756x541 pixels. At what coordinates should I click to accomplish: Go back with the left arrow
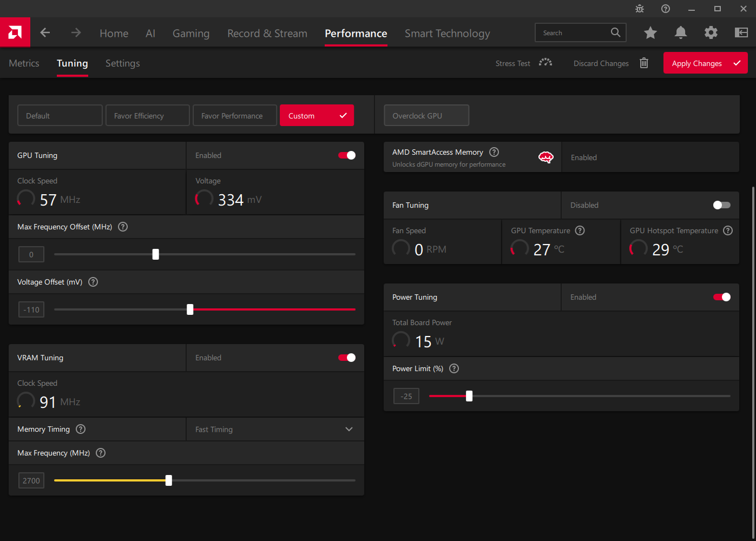coord(45,33)
